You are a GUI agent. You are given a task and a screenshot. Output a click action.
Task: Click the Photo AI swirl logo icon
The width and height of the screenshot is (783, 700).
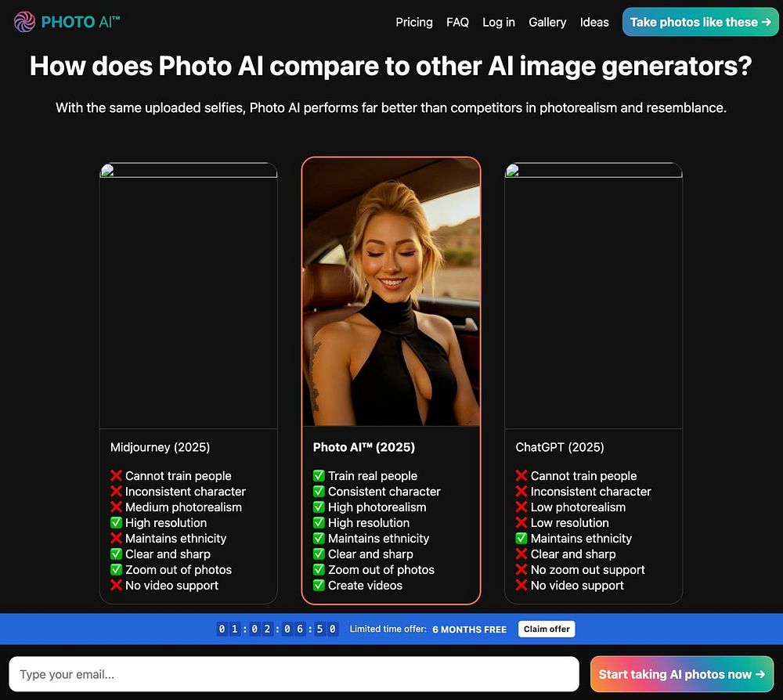coord(24,22)
